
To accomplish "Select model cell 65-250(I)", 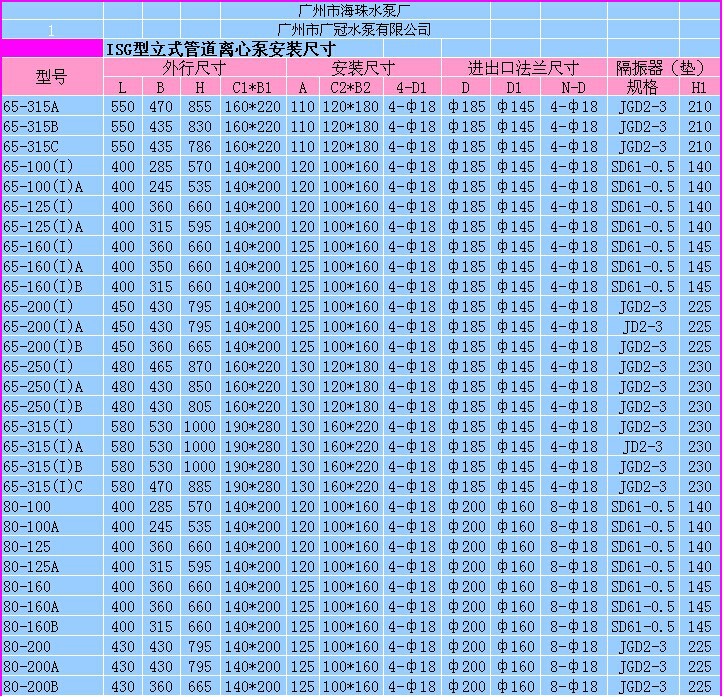I will [x=52, y=367].
